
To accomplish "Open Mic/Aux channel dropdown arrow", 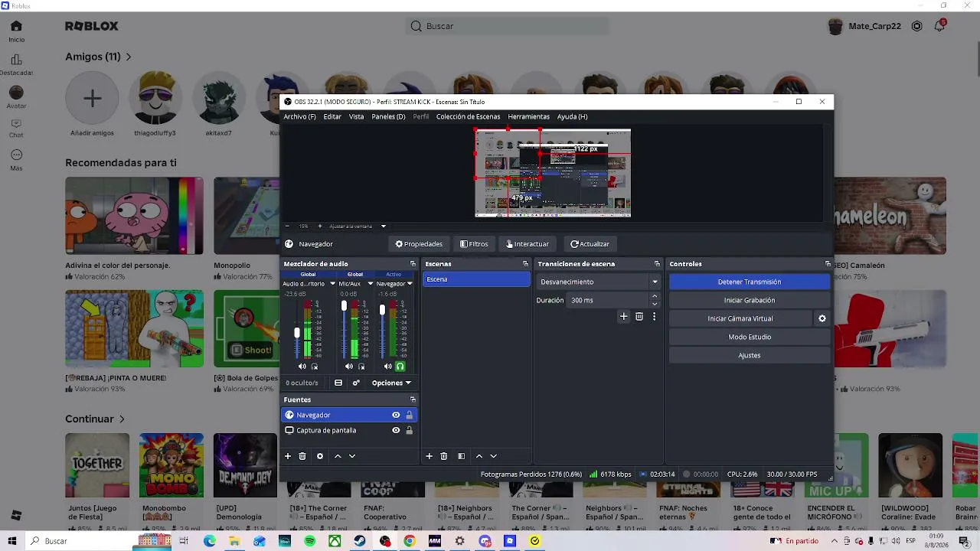I will 371,284.
